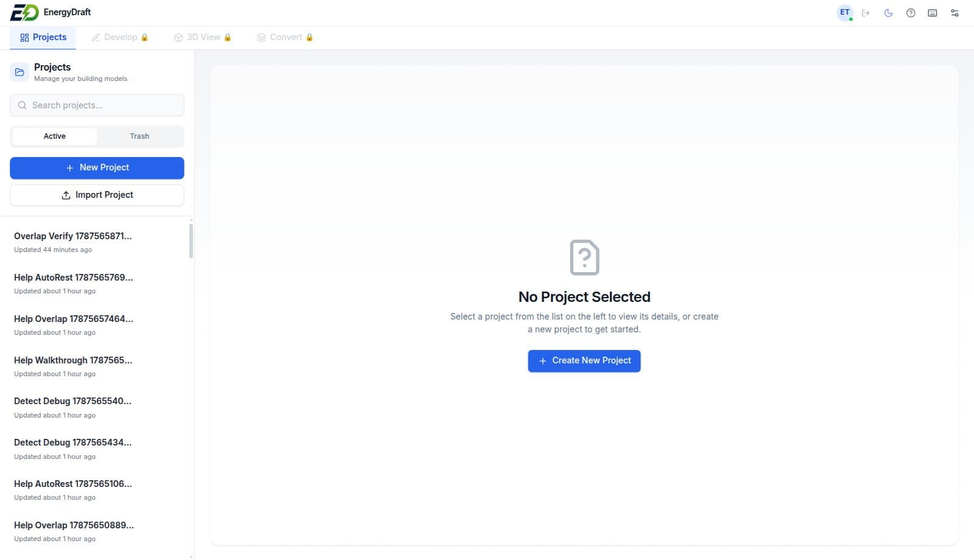Open project Help AutoRest 1787565106...

point(94,490)
